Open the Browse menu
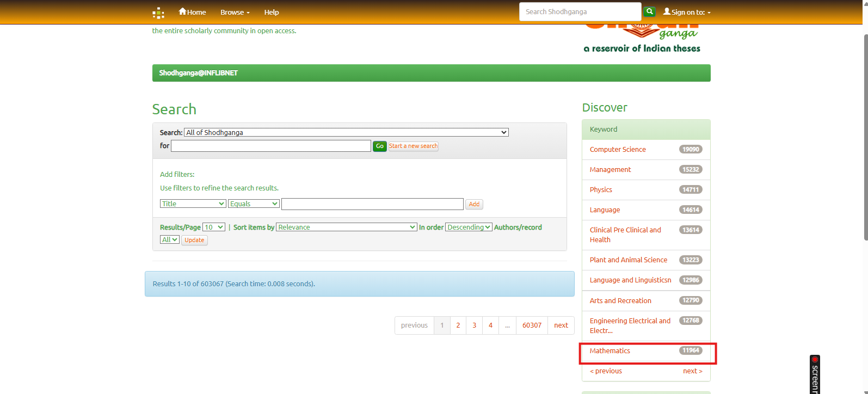Image resolution: width=868 pixels, height=394 pixels. point(235,12)
